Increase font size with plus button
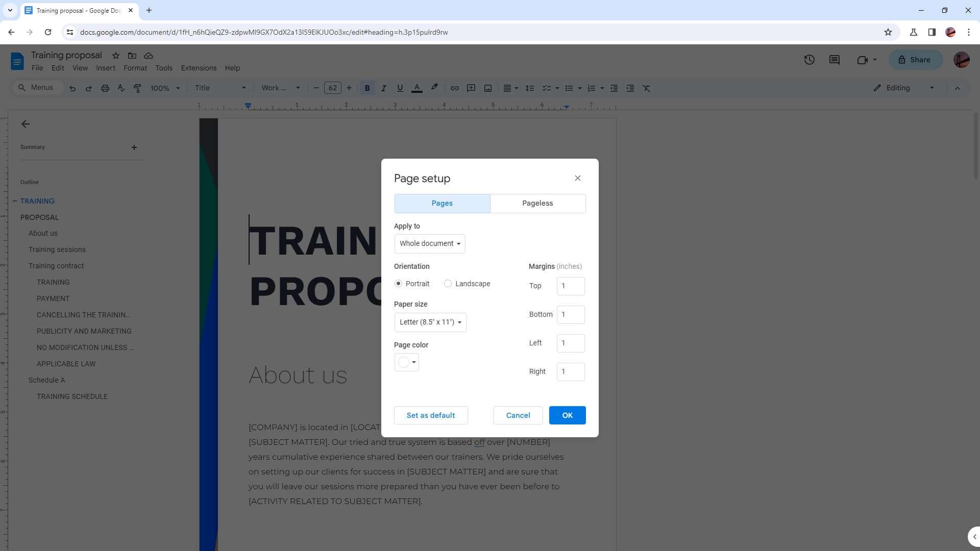 [x=349, y=88]
